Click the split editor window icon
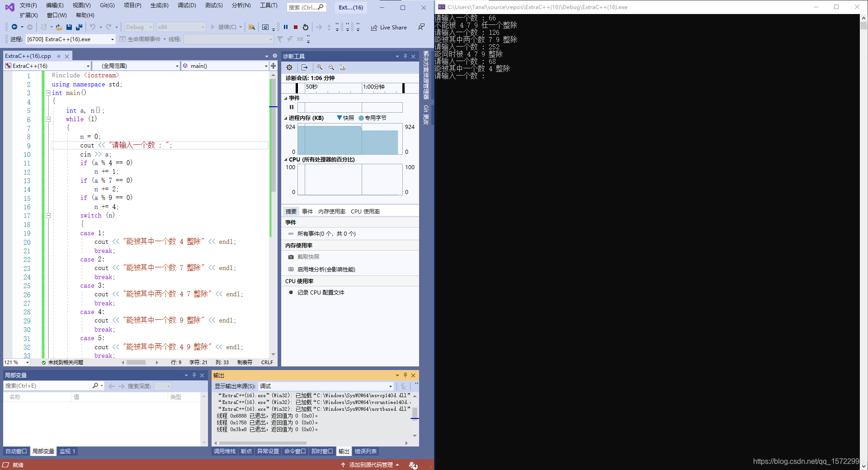The image size is (868, 470). pos(273,66)
